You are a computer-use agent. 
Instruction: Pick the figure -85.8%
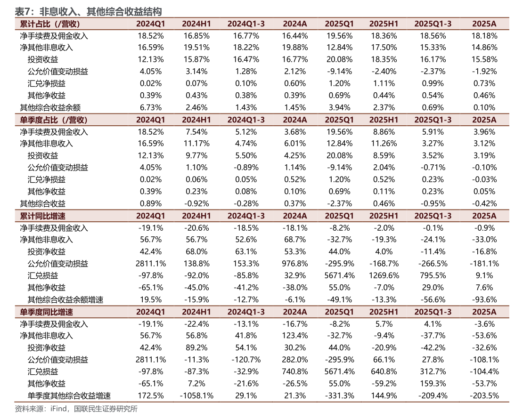click(x=246, y=275)
